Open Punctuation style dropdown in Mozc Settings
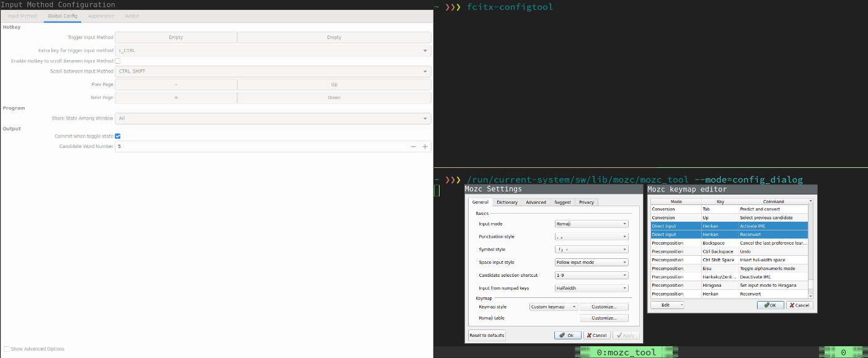The width and height of the screenshot is (868, 358). pos(591,237)
